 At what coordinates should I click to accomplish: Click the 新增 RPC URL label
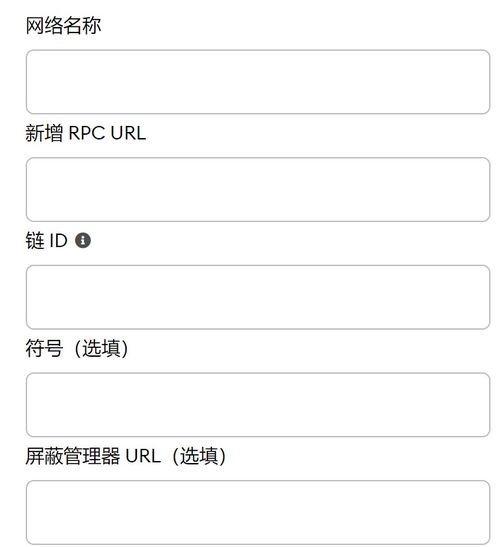(x=85, y=133)
